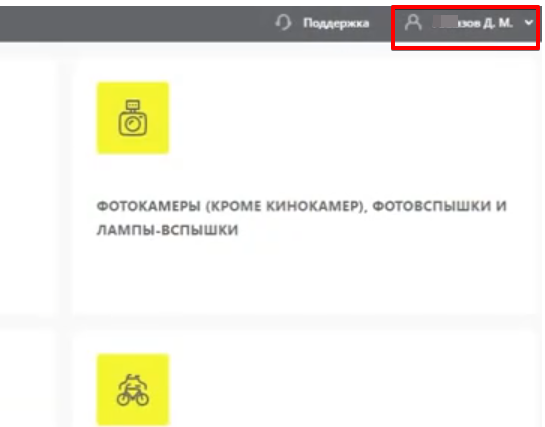Image resolution: width=545 pixels, height=427 pixels.
Task: Open the bicycle category card
Action: pos(306,377)
